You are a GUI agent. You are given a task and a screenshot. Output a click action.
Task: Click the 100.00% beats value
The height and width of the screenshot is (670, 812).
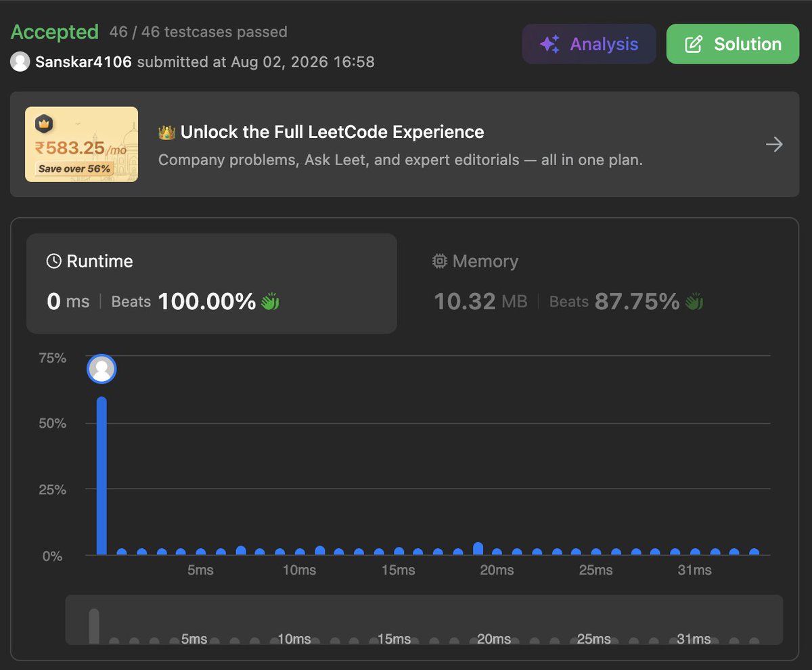pyautogui.click(x=207, y=302)
